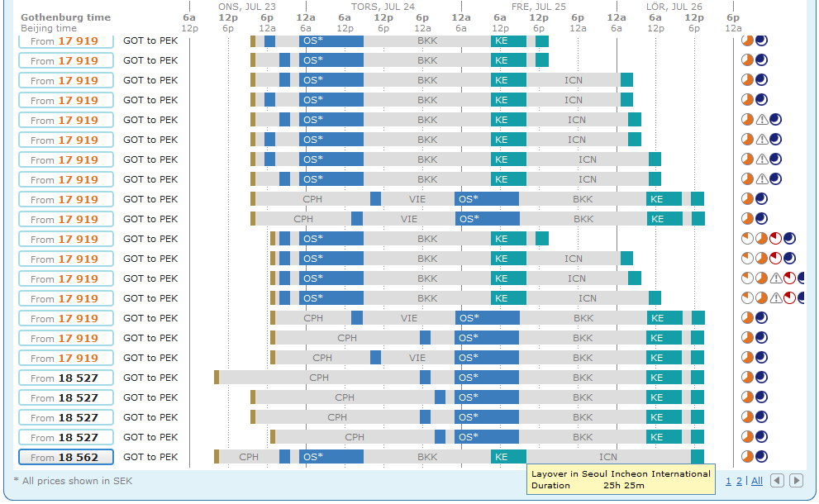Select the first From 18 527 price button
Image resolution: width=819 pixels, height=504 pixels.
click(65, 378)
